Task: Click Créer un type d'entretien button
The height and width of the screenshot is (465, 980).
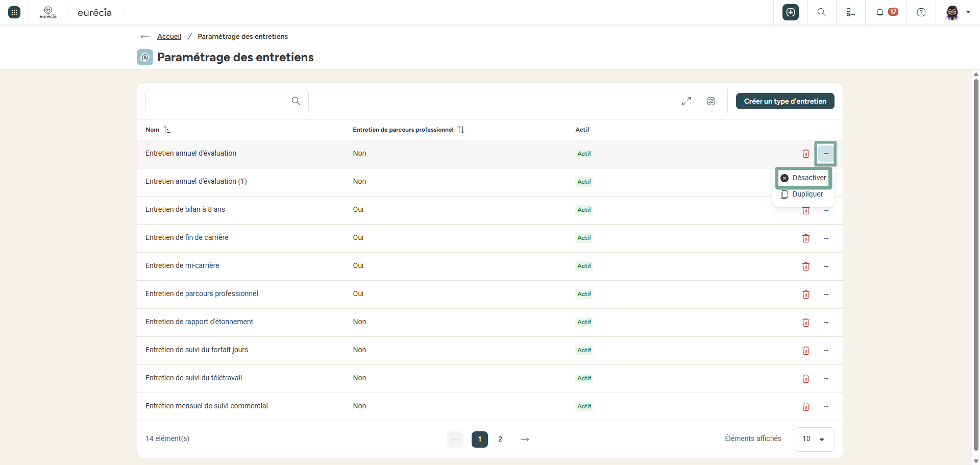Action: click(x=785, y=101)
